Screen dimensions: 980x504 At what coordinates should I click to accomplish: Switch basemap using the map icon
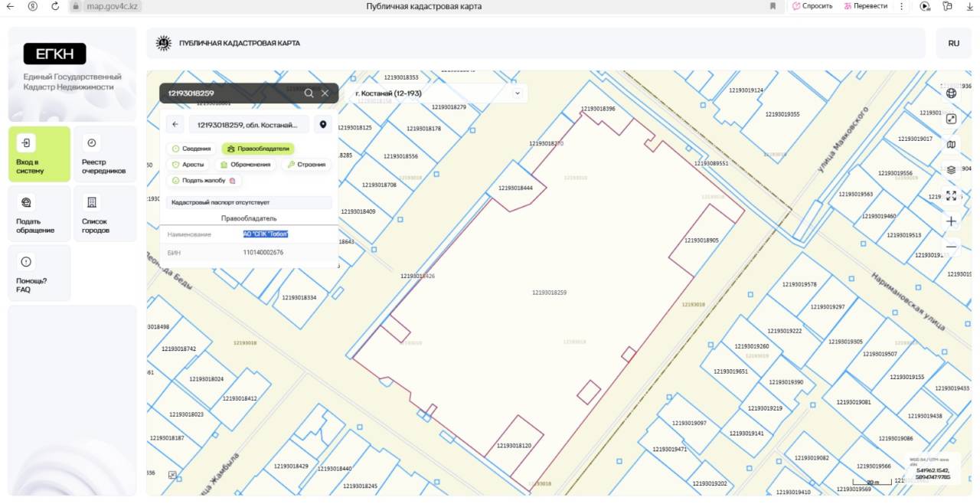951,144
